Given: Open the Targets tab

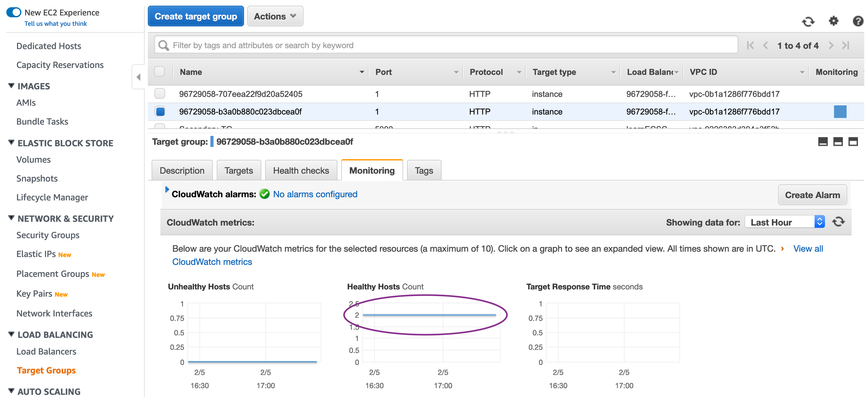Looking at the screenshot, I should [x=238, y=171].
